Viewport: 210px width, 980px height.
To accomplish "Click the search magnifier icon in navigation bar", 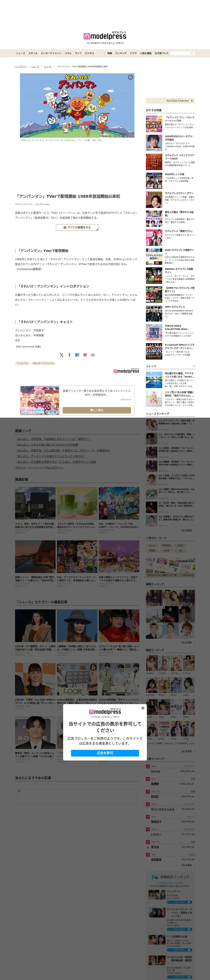I will coord(192,53).
